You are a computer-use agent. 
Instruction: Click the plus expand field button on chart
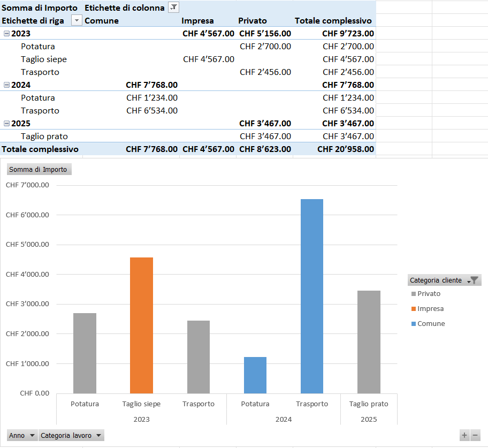pos(464,436)
